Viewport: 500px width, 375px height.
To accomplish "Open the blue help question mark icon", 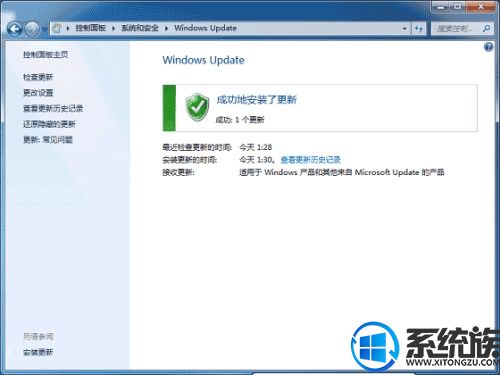I will click(488, 47).
